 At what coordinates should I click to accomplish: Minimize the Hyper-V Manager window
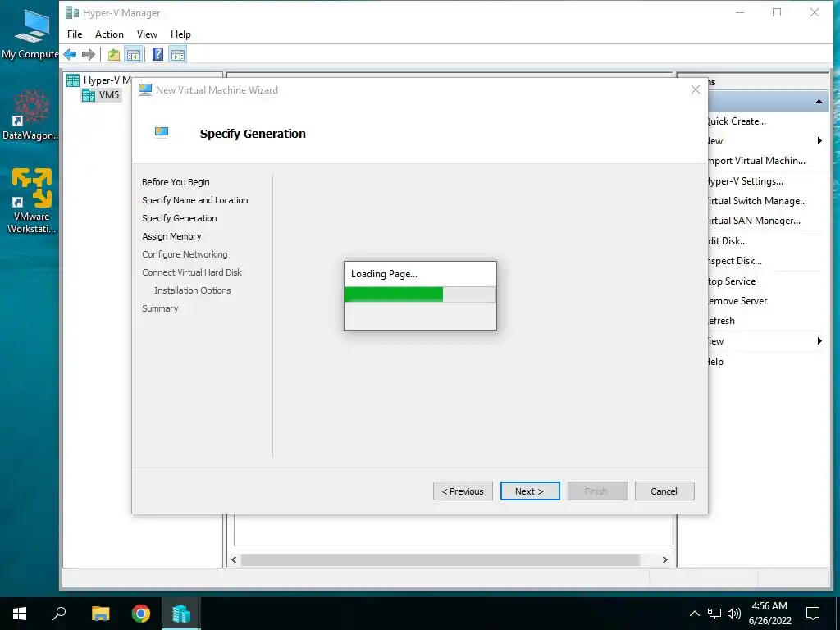(x=740, y=12)
